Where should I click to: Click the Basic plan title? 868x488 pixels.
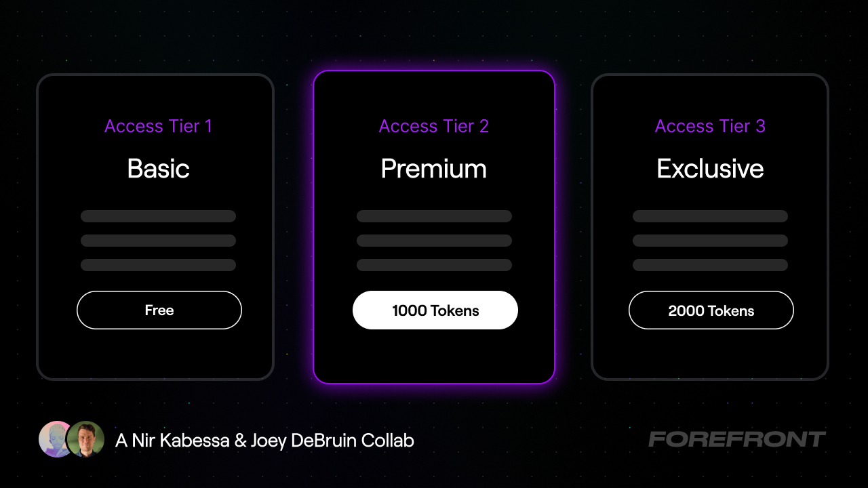click(158, 168)
